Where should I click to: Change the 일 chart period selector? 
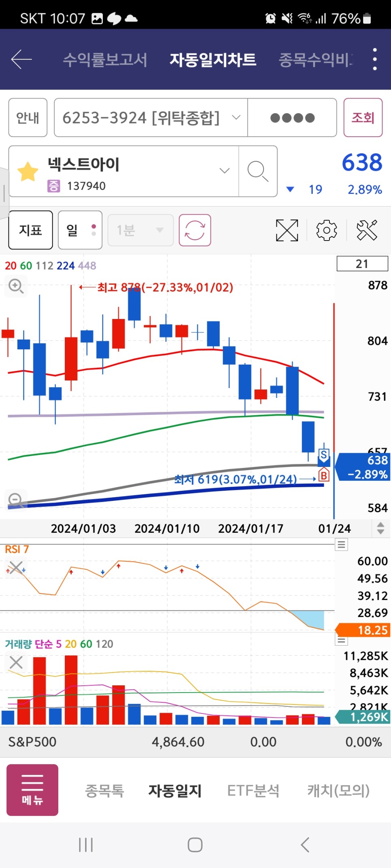click(x=80, y=230)
